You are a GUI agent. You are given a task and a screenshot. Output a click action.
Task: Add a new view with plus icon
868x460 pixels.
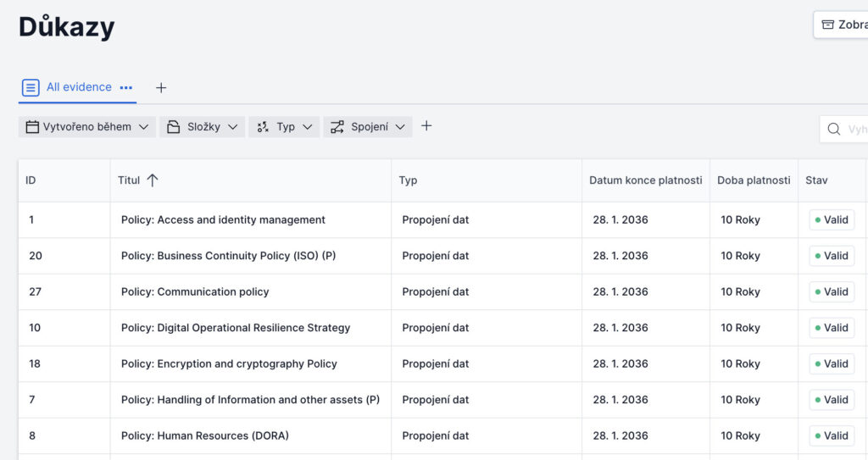coord(161,87)
